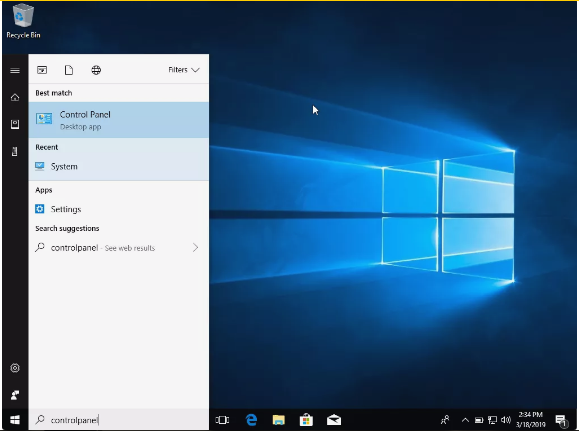Expand the Filters dropdown

click(184, 70)
